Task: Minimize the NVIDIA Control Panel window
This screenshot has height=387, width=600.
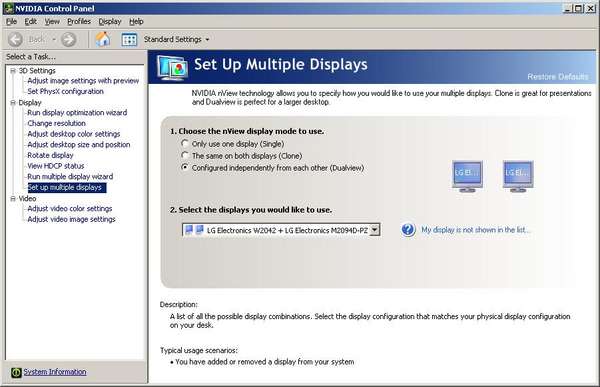Action: [567, 8]
